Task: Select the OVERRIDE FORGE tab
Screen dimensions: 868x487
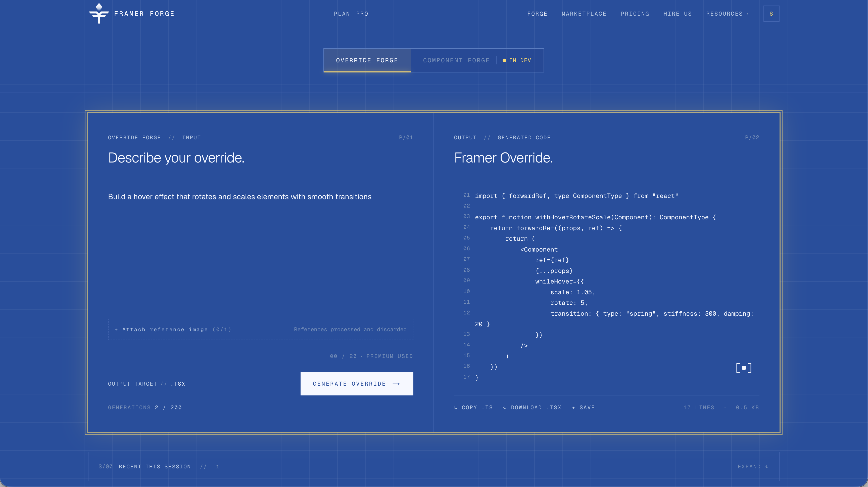Action: 367,60
